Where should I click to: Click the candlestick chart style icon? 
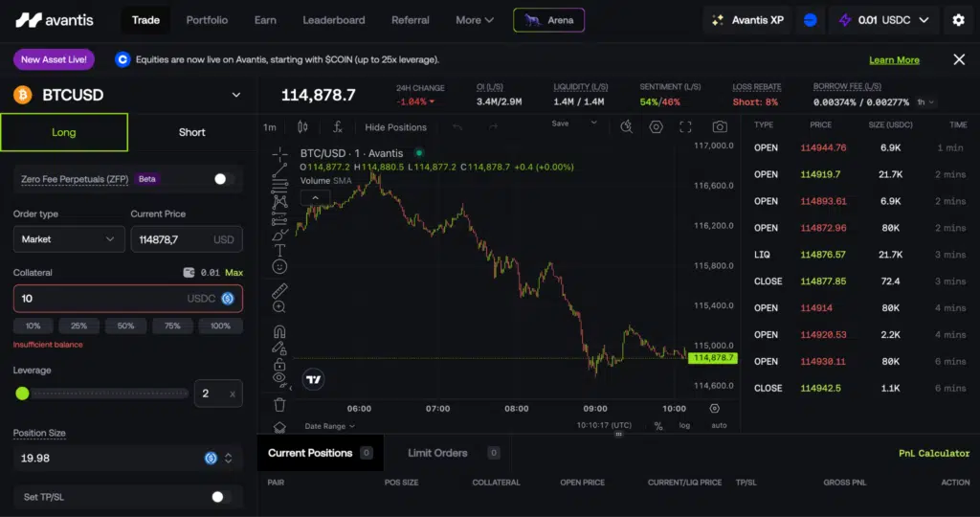[x=303, y=126]
